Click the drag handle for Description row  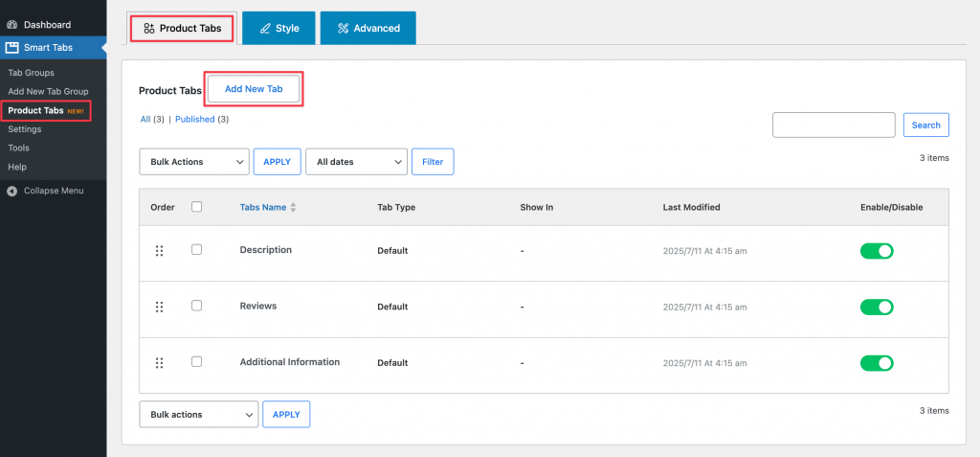click(160, 250)
